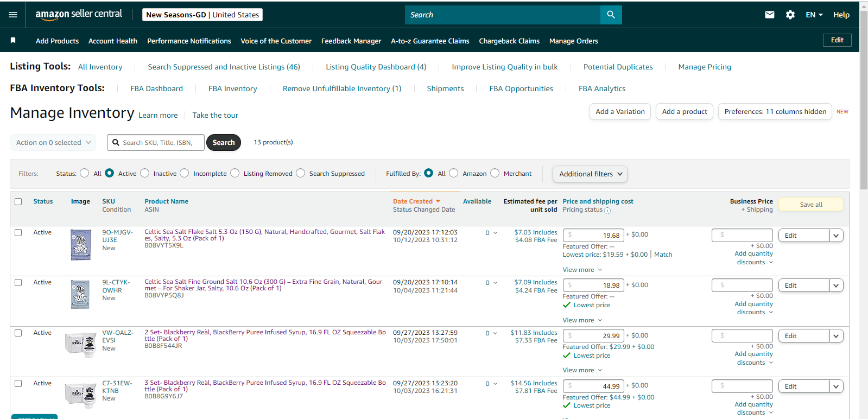
Task: Open the settings gear icon
Action: coord(790,15)
